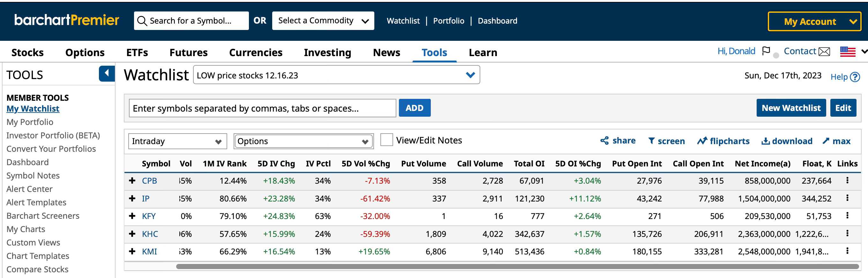Collapse the Tools sidebar arrow
This screenshot has height=278, width=868.
pos(107,73)
